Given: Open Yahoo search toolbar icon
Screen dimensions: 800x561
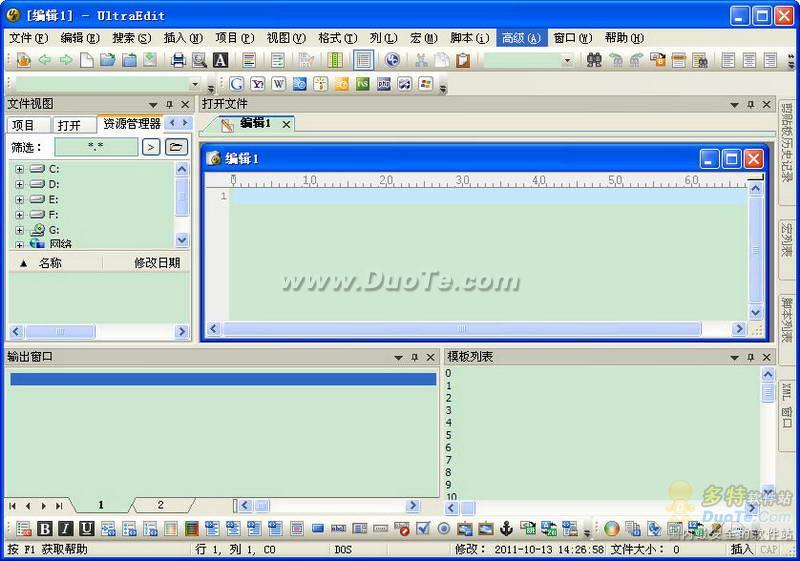Looking at the screenshot, I should point(258,84).
